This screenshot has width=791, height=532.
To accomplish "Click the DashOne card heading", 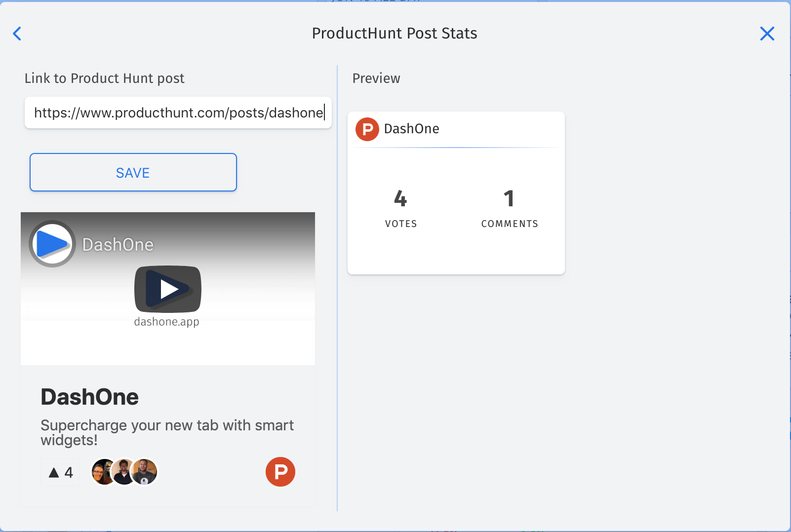I will coord(90,397).
